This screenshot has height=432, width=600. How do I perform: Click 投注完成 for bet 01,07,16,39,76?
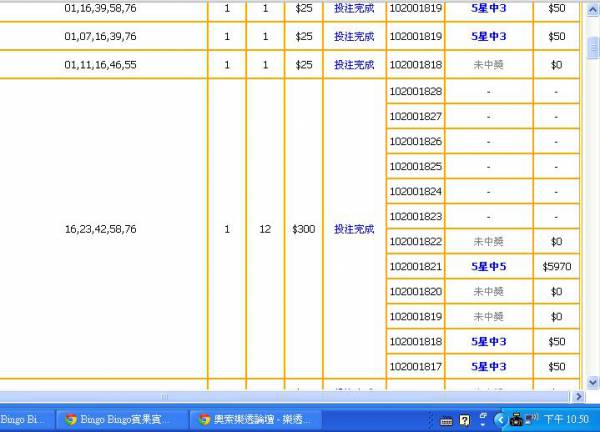point(354,37)
